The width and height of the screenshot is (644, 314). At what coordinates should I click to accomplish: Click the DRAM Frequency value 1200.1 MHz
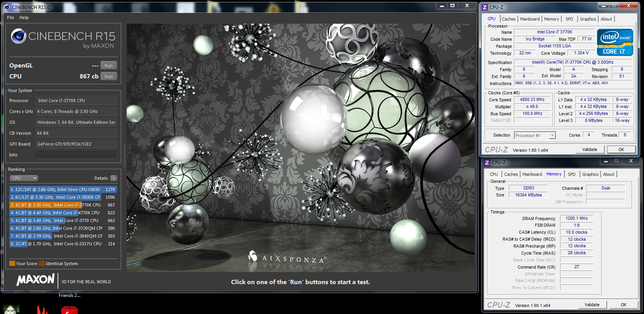point(576,218)
